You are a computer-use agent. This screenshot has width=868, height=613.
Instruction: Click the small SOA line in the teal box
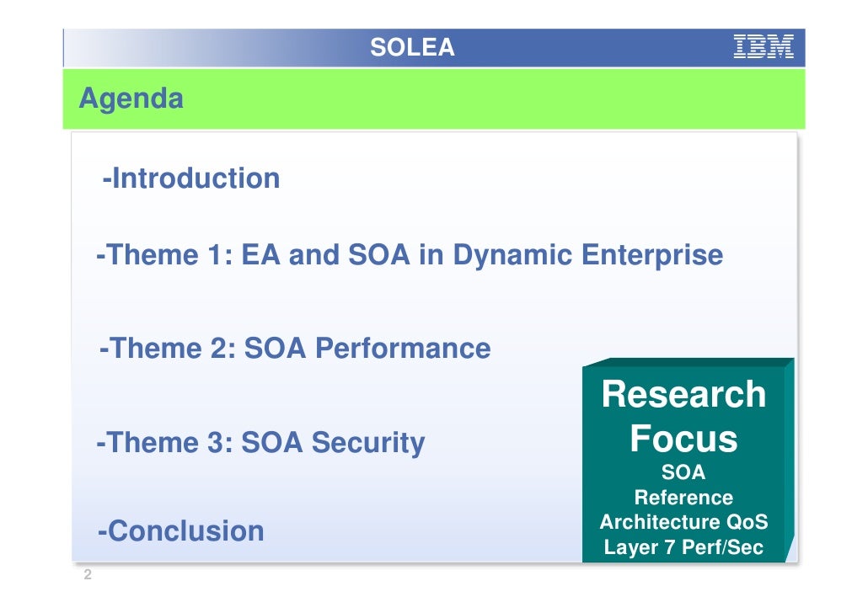point(683,472)
